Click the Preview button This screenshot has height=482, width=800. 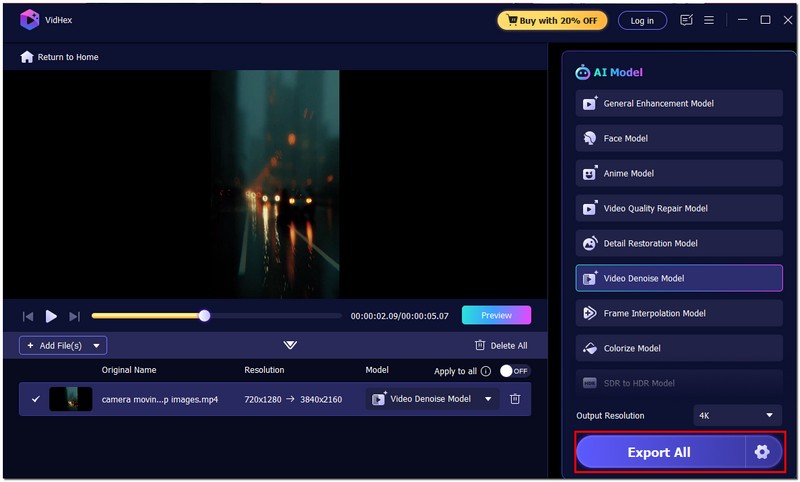496,315
